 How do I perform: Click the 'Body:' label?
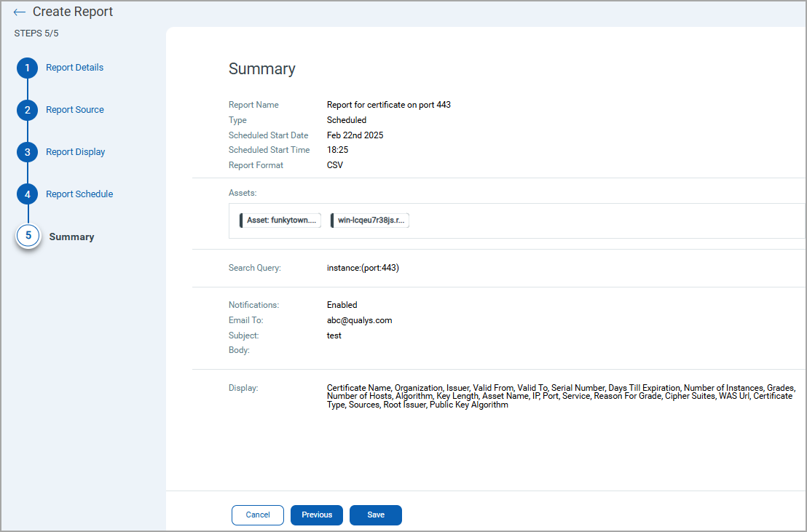[x=239, y=350]
